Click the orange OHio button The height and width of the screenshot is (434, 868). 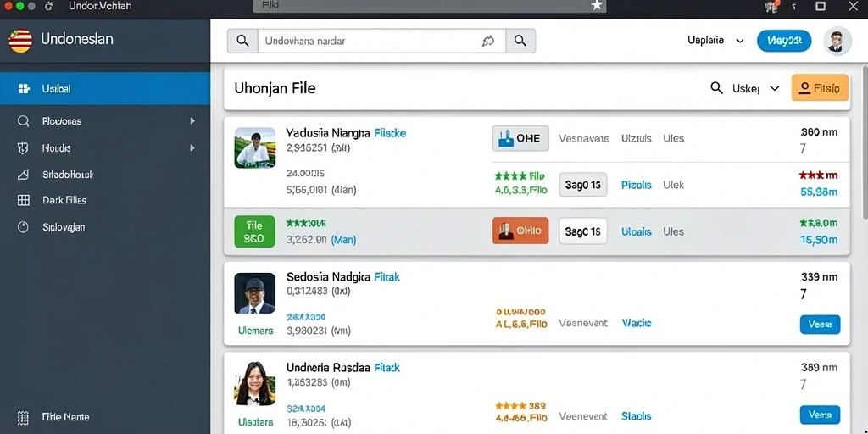point(520,231)
